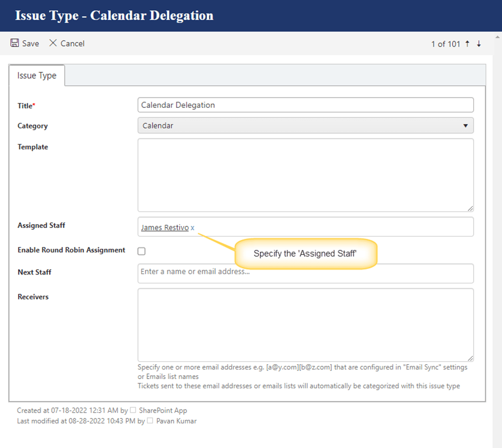Go to next record with down arrow

tap(479, 44)
